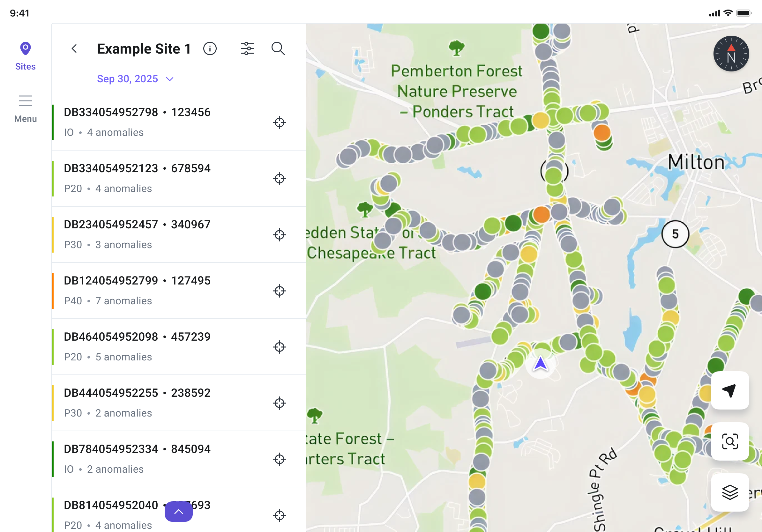Locate DB124054952799 with its crosshair icon
Screen dimensions: 762x532
point(280,291)
